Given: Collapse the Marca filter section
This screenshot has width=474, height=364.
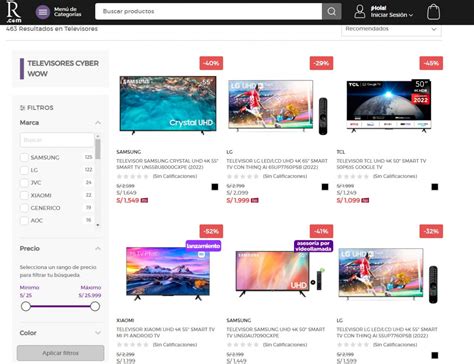Looking at the screenshot, I should pyautogui.click(x=98, y=123).
